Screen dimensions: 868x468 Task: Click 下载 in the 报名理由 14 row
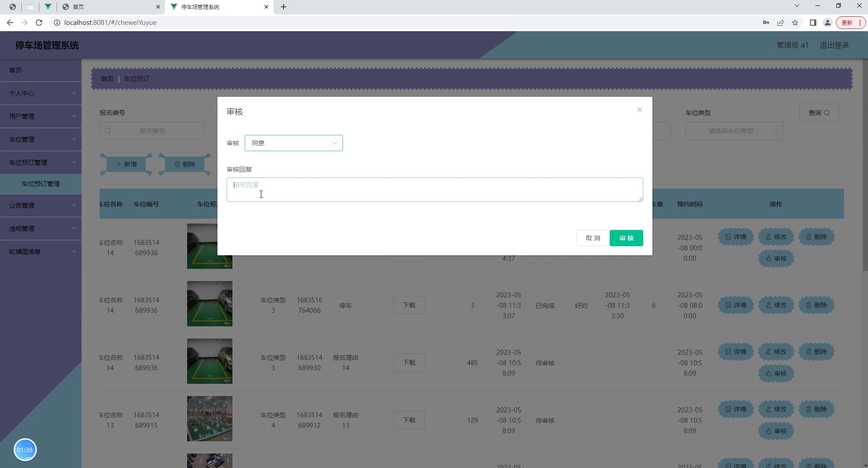coord(409,363)
